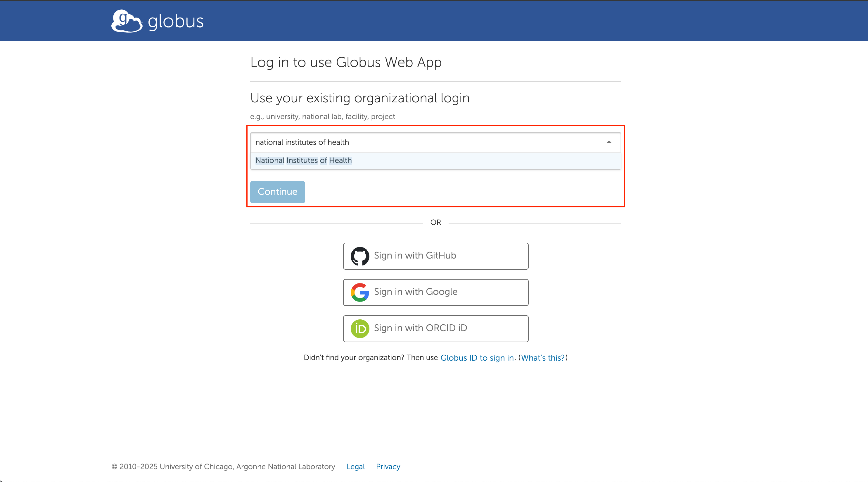The width and height of the screenshot is (868, 482).
Task: Click the University of Chicago copyright text
Action: [x=223, y=466]
